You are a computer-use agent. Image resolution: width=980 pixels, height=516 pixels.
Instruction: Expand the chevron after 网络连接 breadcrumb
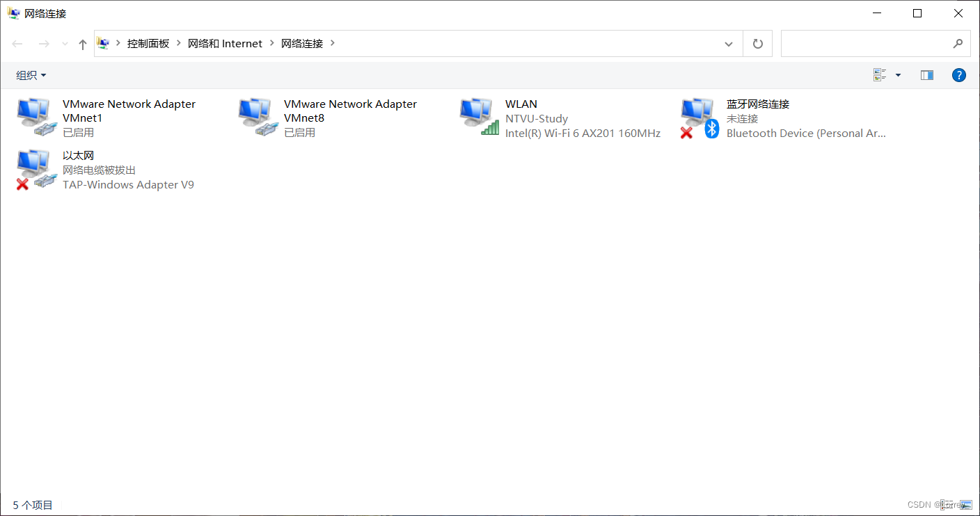click(333, 43)
